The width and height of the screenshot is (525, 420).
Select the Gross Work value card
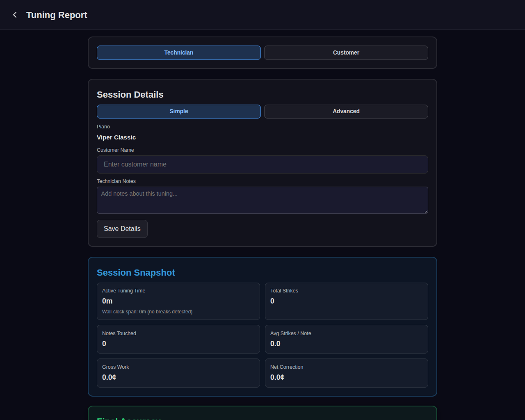tap(178, 373)
